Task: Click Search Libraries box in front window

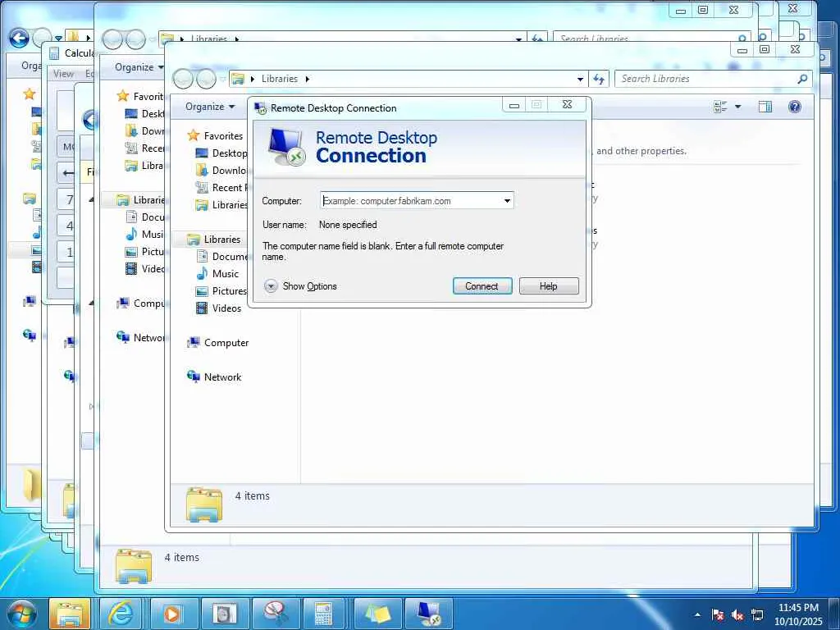Action: 705,79
